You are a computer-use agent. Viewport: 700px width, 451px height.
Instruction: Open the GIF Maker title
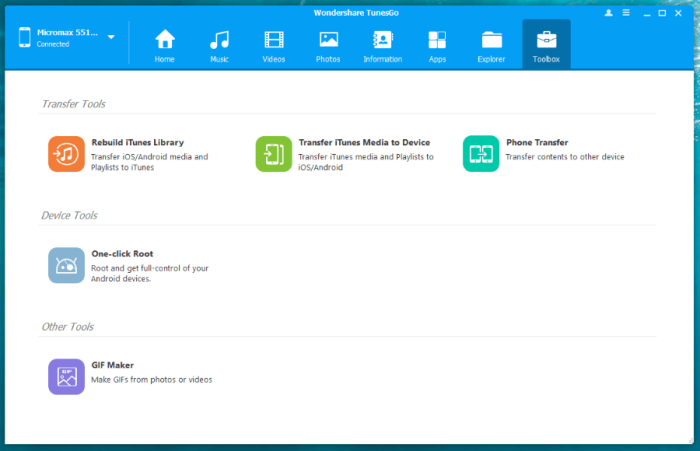112,365
